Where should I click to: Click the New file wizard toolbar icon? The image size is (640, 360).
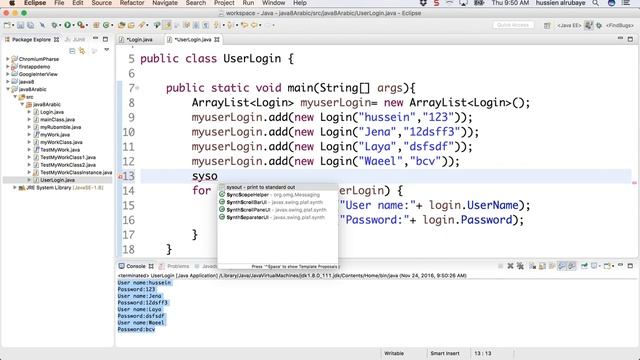[x=7, y=25]
